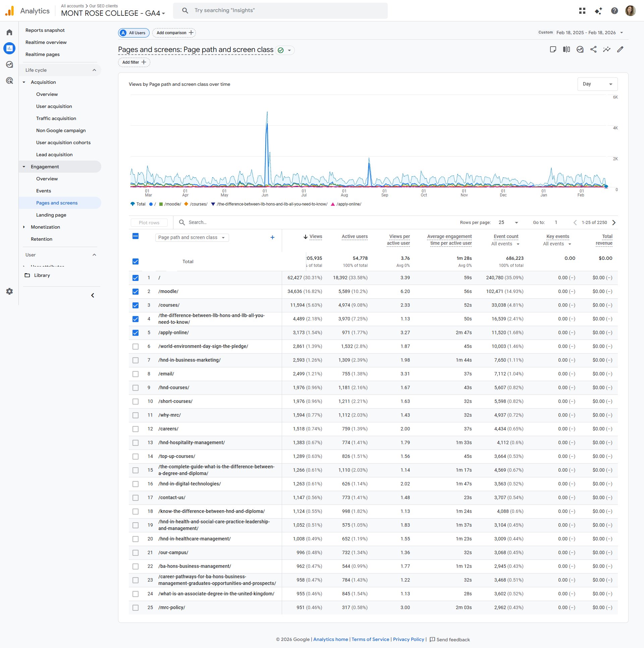Select the checkbox for /world-environment-day-sign-the-pledge/
The width and height of the screenshot is (644, 648).
136,346
